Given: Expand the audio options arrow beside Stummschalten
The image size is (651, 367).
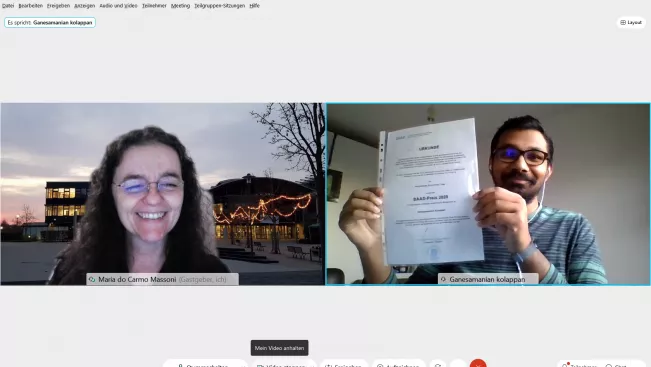Looking at the screenshot, I should 244,366.
